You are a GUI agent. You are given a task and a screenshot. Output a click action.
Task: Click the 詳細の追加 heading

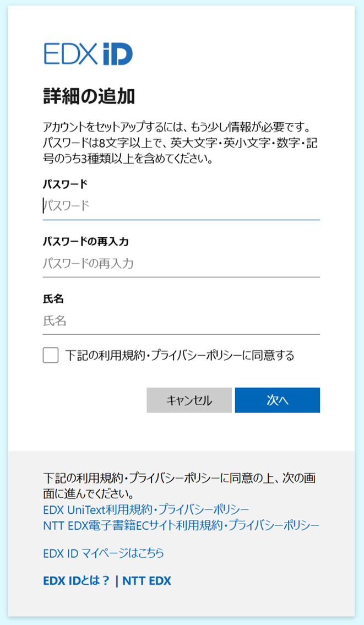89,96
